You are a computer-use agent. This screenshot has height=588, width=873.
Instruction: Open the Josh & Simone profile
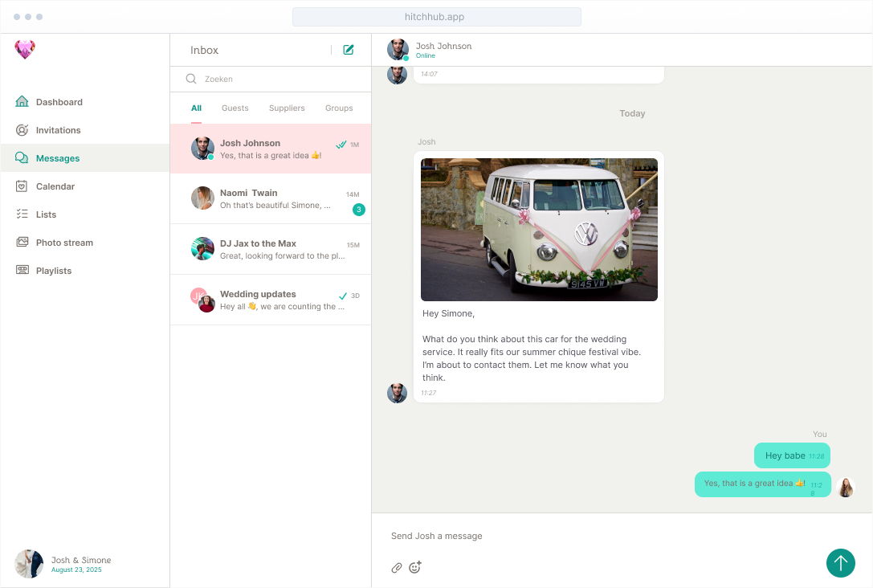pyautogui.click(x=63, y=564)
